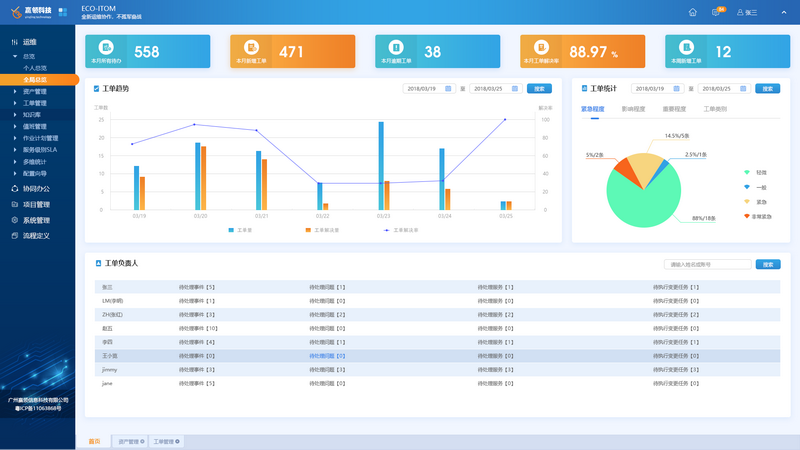Open calendar icon of 工单趋势 end date
This screenshot has height=450, width=800.
(515, 89)
